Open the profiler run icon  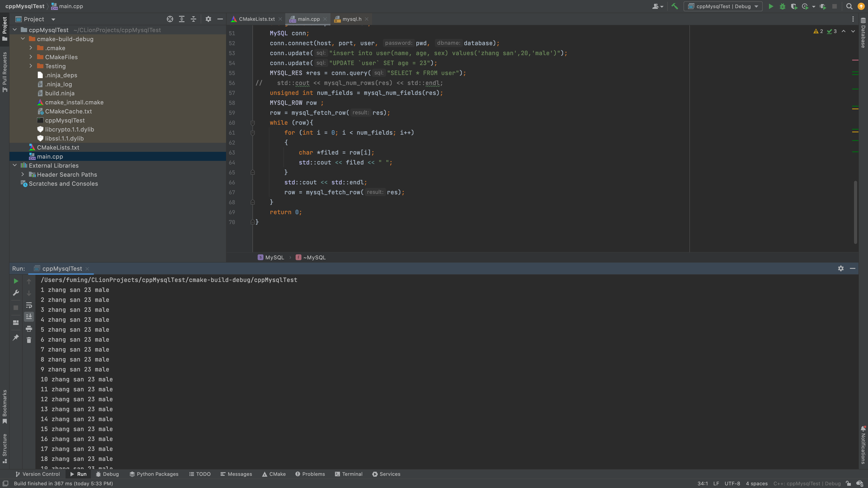[x=805, y=6]
